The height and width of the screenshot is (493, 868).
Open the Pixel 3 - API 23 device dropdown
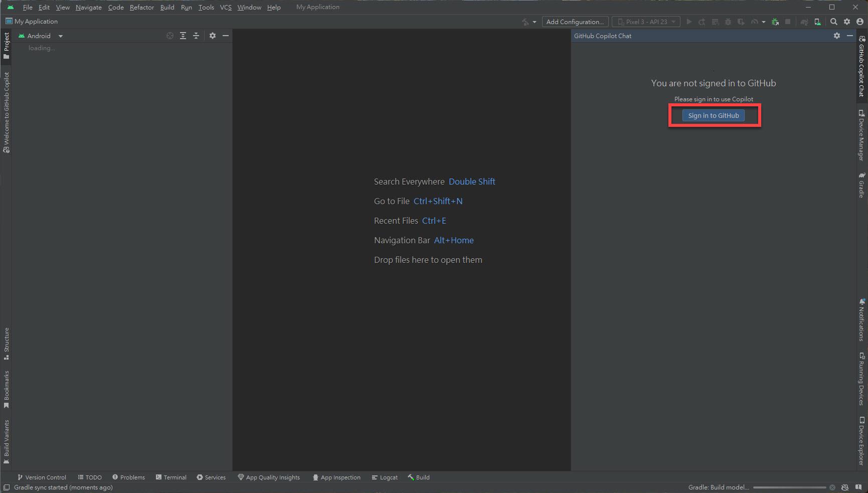click(x=646, y=22)
